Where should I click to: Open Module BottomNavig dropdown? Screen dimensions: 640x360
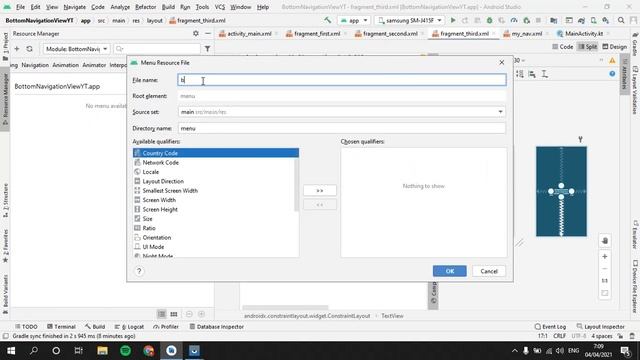76,49
